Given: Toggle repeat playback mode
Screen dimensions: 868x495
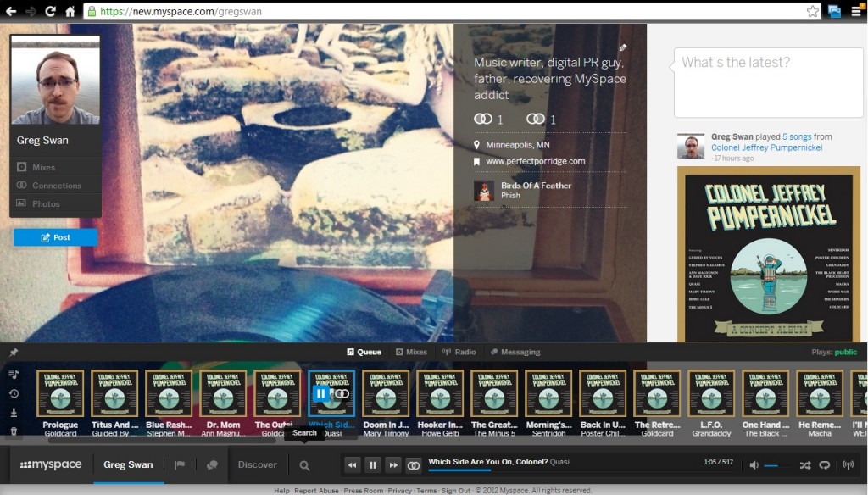Looking at the screenshot, I should pyautogui.click(x=825, y=465).
